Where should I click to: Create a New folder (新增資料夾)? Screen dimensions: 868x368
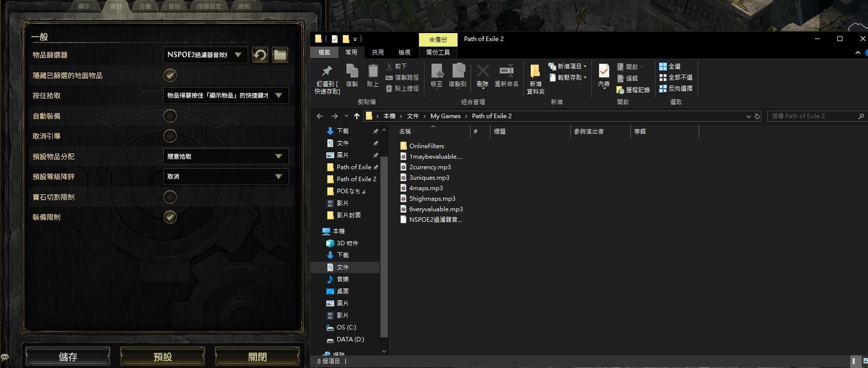coord(535,79)
